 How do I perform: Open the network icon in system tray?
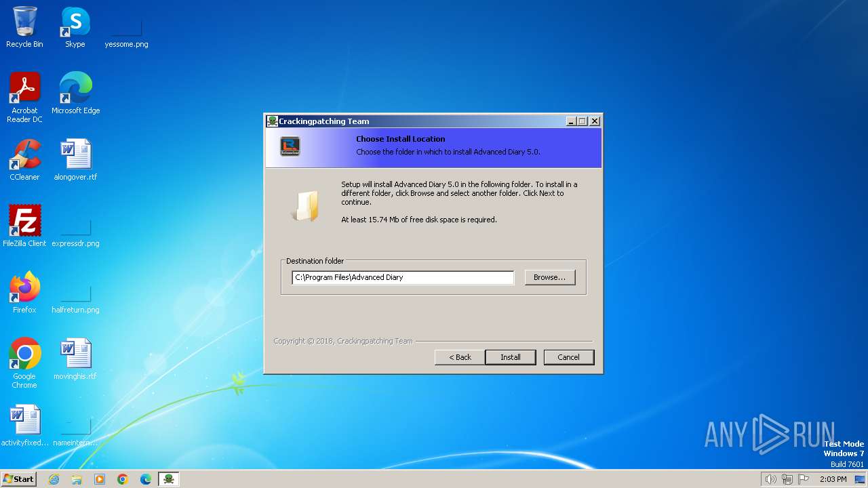pyautogui.click(x=787, y=479)
